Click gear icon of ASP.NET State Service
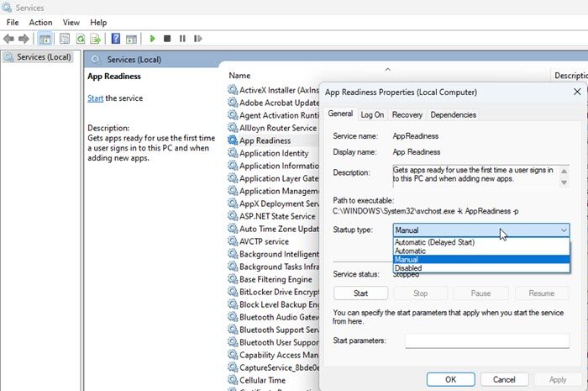This screenshot has width=588, height=391. pyautogui.click(x=233, y=216)
